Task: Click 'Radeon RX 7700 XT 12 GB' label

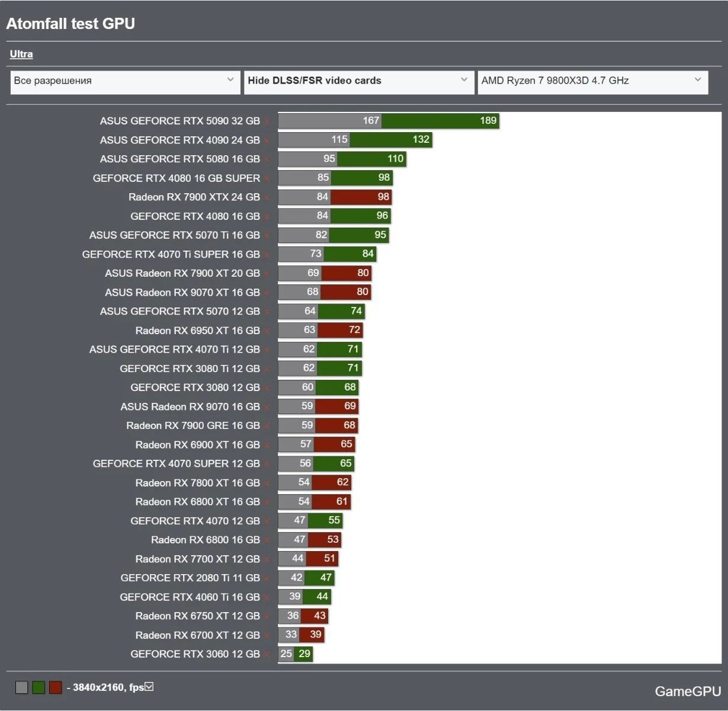Action: pos(198,559)
